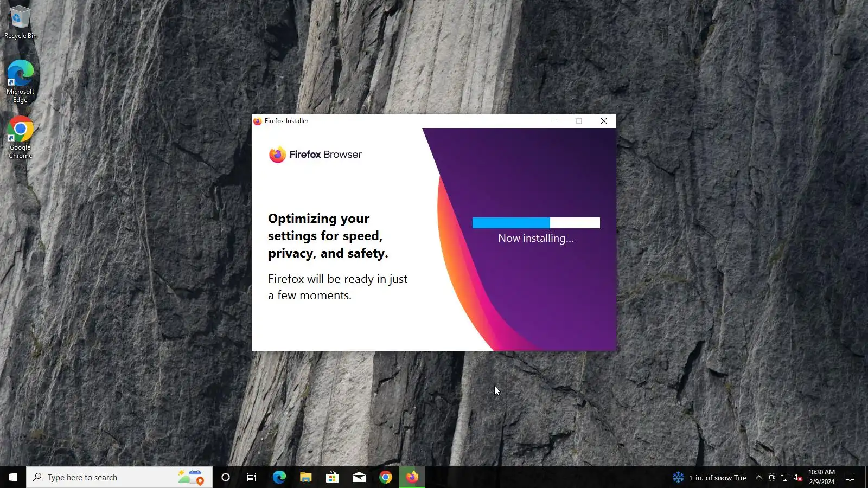Select the Google Chrome desktop shortcut

coord(20,137)
